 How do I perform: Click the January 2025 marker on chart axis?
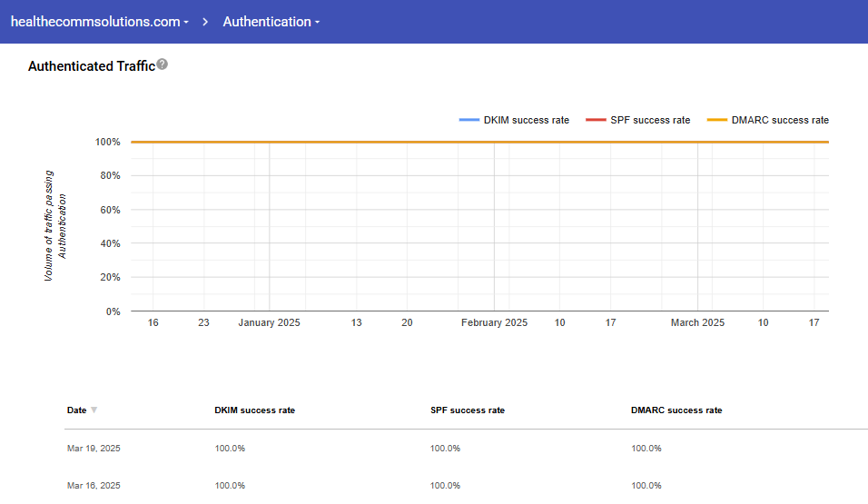(x=269, y=322)
